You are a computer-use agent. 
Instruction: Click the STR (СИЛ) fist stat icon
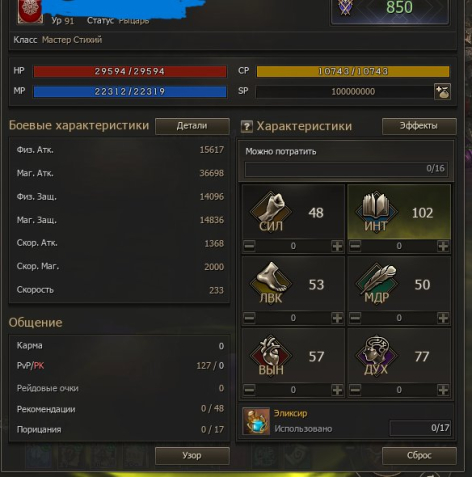click(271, 211)
